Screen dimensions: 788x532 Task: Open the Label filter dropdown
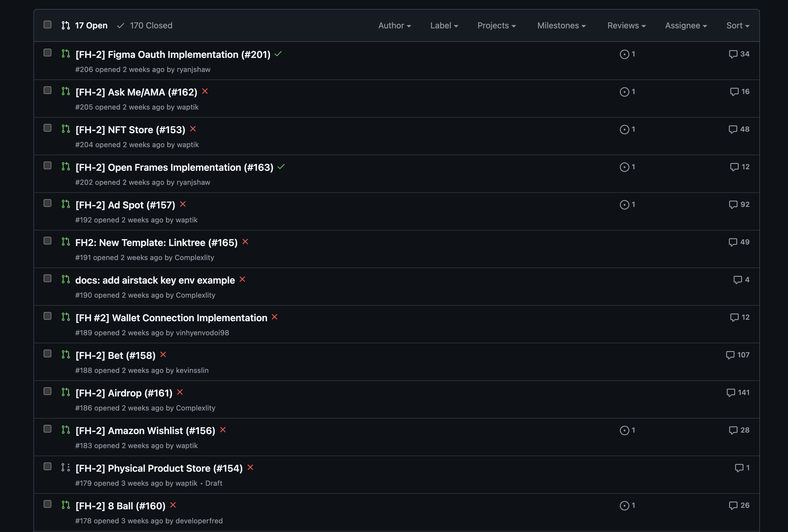tap(444, 25)
